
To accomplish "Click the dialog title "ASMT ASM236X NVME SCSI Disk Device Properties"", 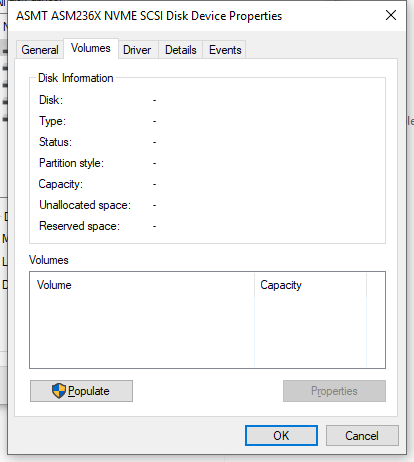I will pos(149,16).
